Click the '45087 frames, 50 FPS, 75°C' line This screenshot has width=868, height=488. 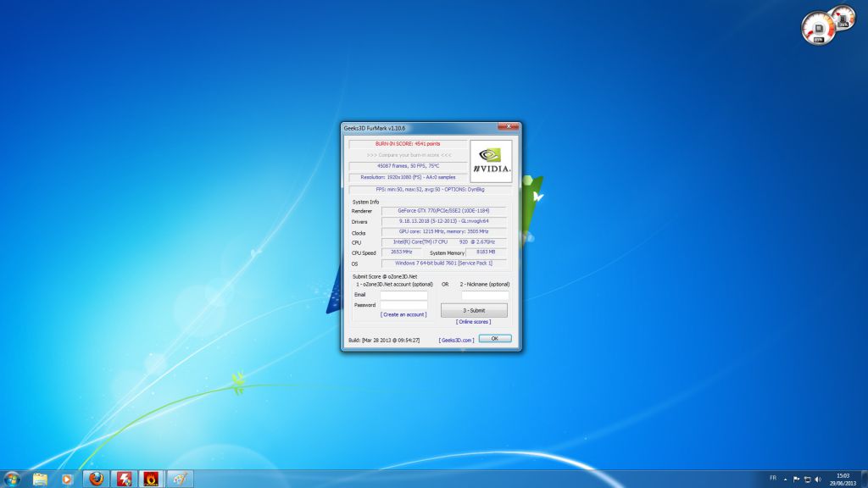pos(408,166)
